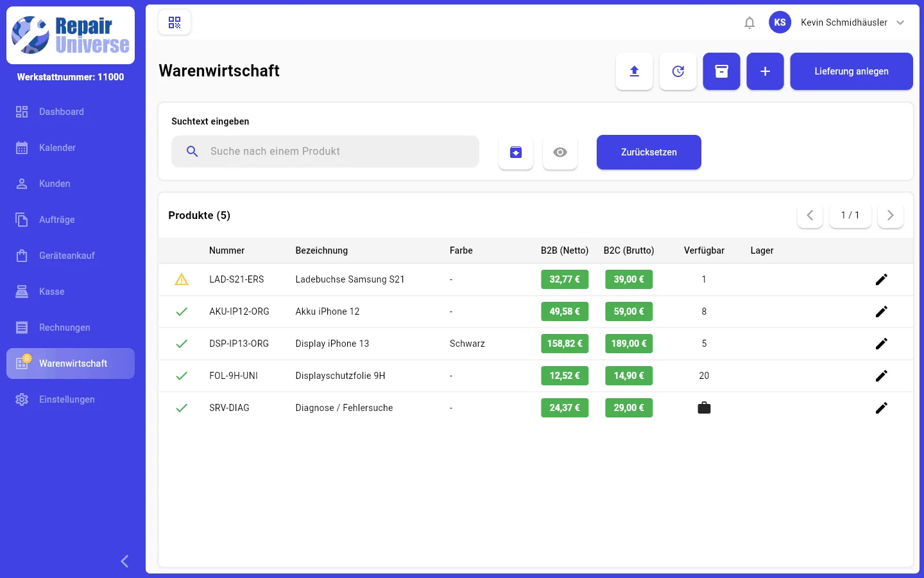Toggle the eye visibility filter
924x578 pixels.
tap(560, 152)
